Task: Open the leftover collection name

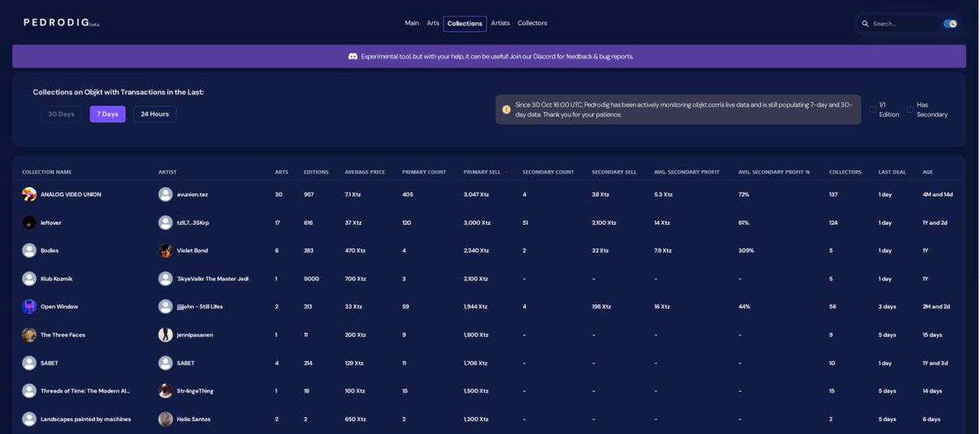Action: click(51, 222)
